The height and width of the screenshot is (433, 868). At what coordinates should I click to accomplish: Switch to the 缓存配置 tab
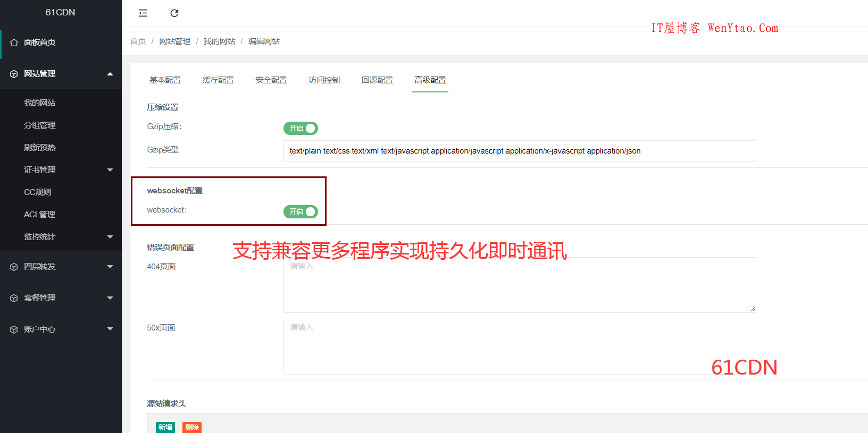218,80
